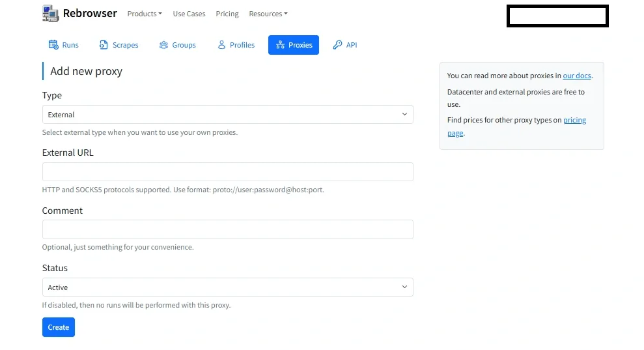644x350 pixels.
Task: Open the Products dropdown menu
Action: 145,14
